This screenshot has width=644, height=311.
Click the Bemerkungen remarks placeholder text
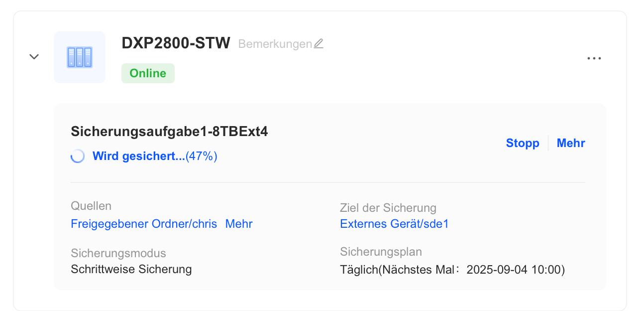275,44
